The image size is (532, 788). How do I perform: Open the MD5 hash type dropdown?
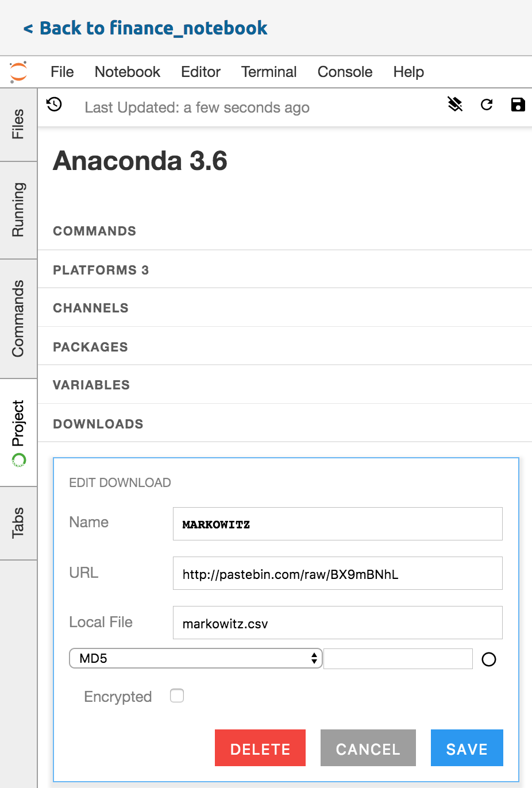click(195, 658)
